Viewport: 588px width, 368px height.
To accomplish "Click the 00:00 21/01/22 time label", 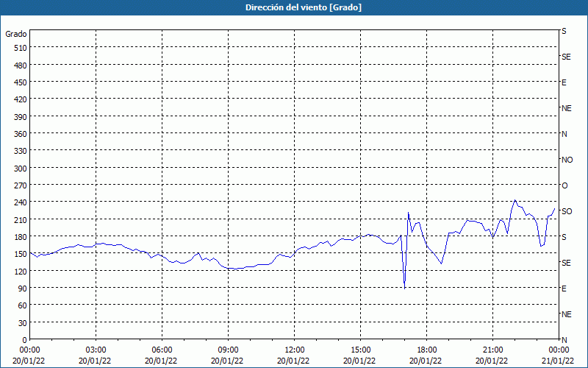I will 558,355.
